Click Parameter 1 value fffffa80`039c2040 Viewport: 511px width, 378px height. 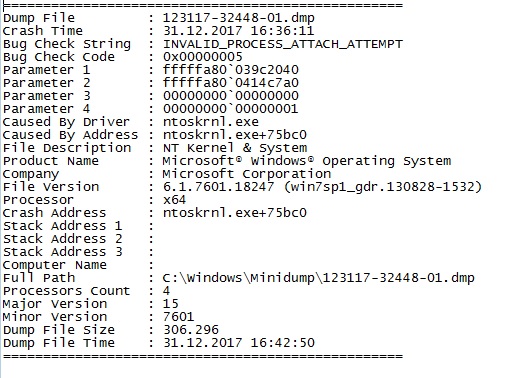pos(231,70)
